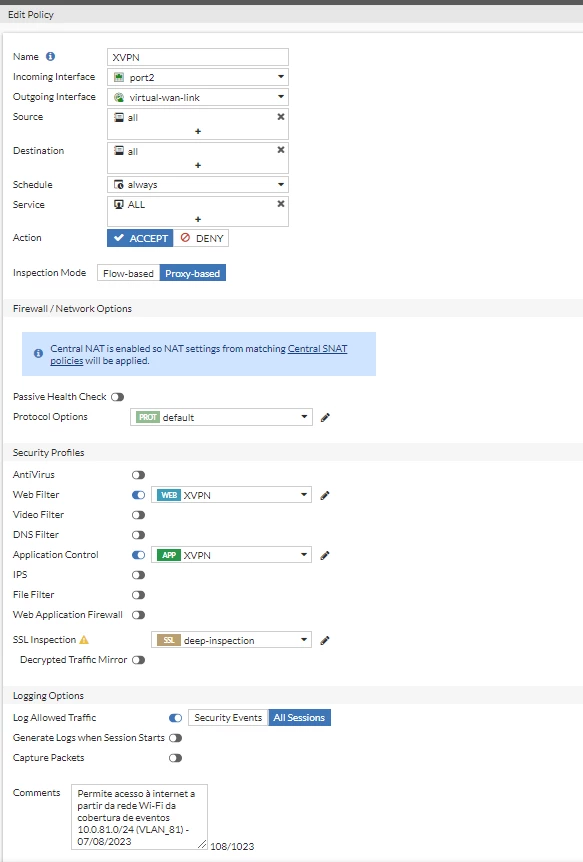Add a new Destination entry with plus
This screenshot has width=583, height=862.
pos(198,165)
